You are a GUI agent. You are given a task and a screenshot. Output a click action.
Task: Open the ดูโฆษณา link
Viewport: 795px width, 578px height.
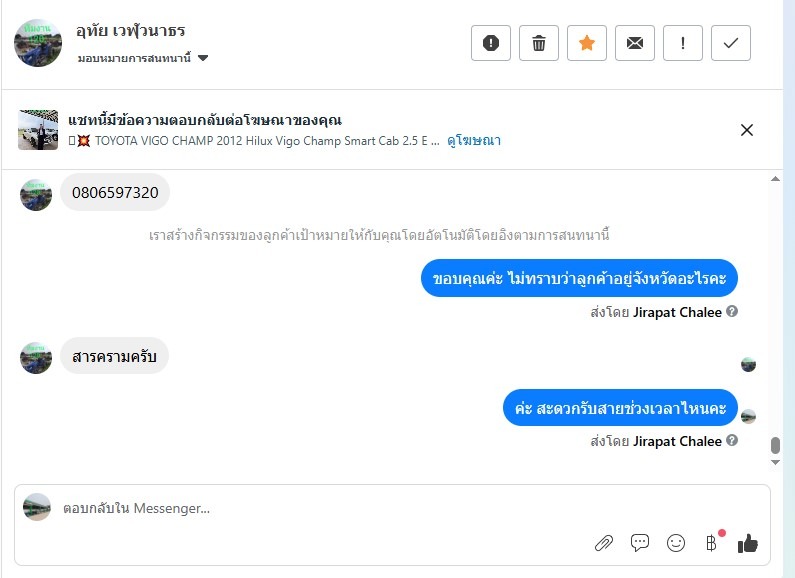coord(474,140)
